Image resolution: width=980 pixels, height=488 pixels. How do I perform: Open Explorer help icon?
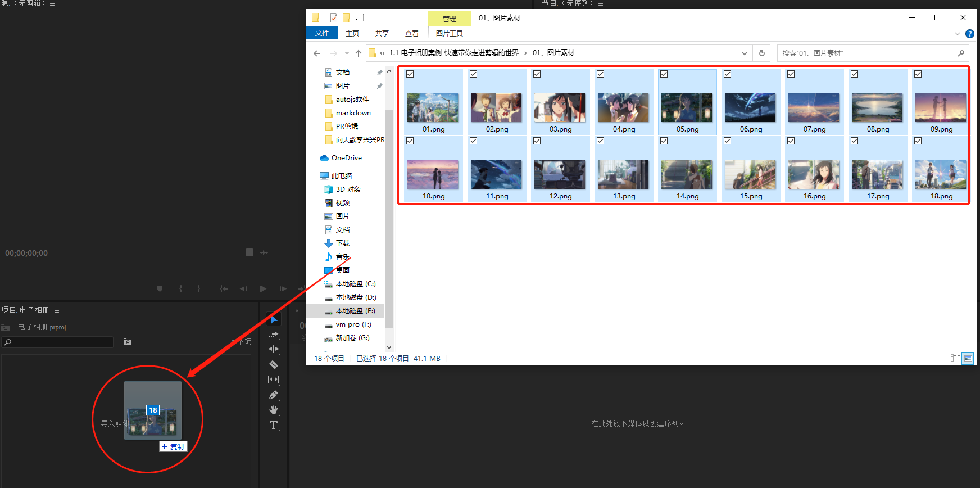[970, 34]
